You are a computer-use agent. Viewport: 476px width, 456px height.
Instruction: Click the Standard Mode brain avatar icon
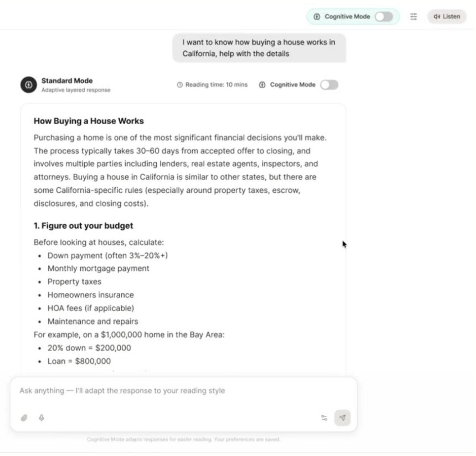(x=29, y=85)
